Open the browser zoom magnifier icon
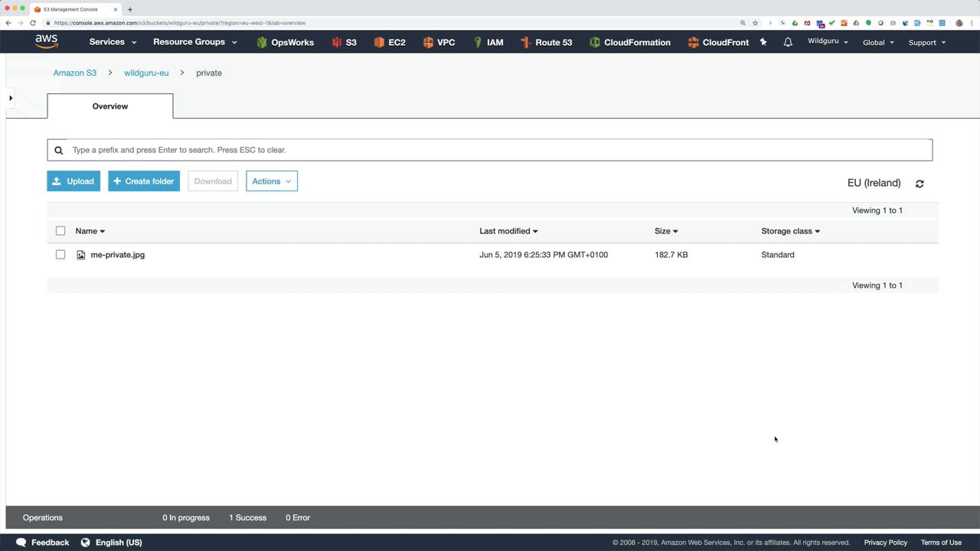 tap(743, 23)
